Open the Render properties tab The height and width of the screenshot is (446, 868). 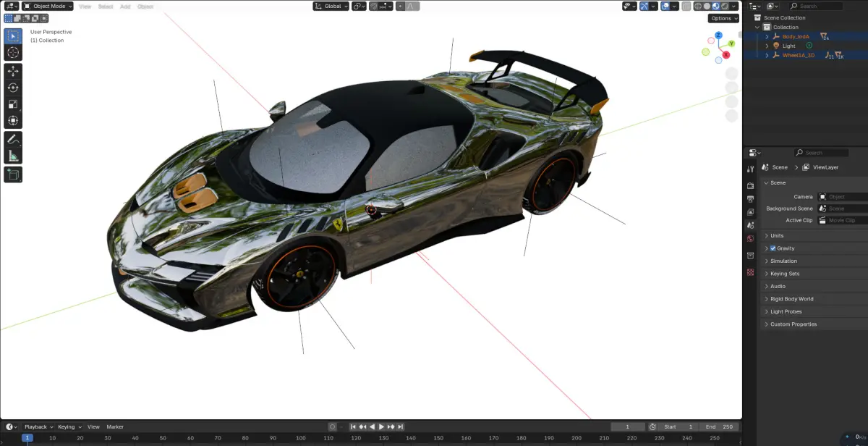tap(750, 185)
